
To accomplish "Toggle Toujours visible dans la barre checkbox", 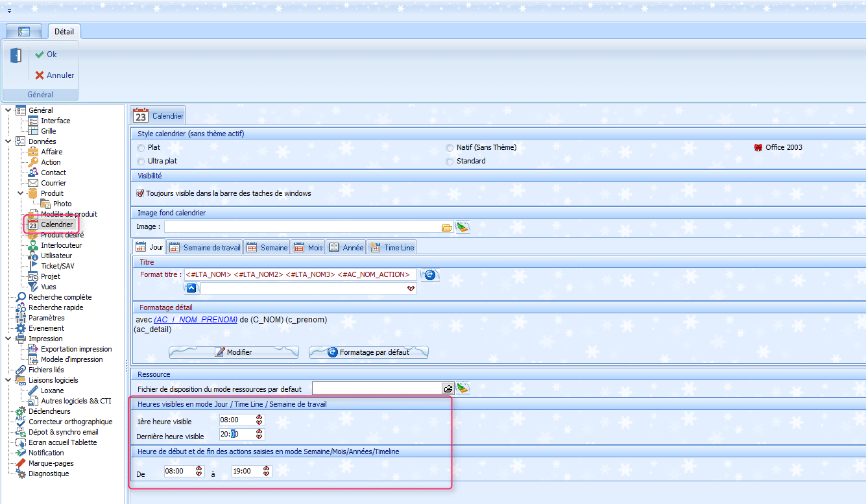I will click(x=140, y=193).
